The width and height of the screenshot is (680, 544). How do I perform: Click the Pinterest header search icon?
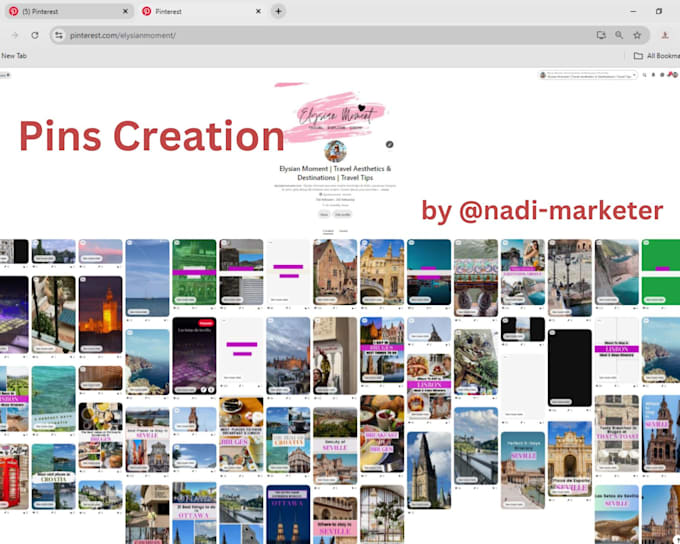(644, 75)
